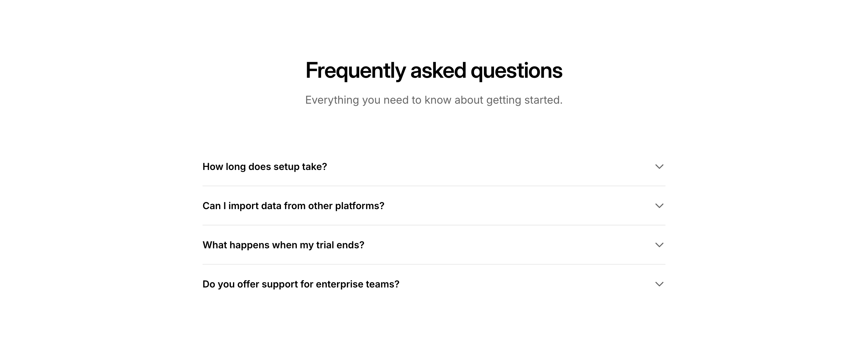This screenshot has height=361, width=868.
Task: Click the word "Everything" in the subtitle
Action: [x=332, y=100]
